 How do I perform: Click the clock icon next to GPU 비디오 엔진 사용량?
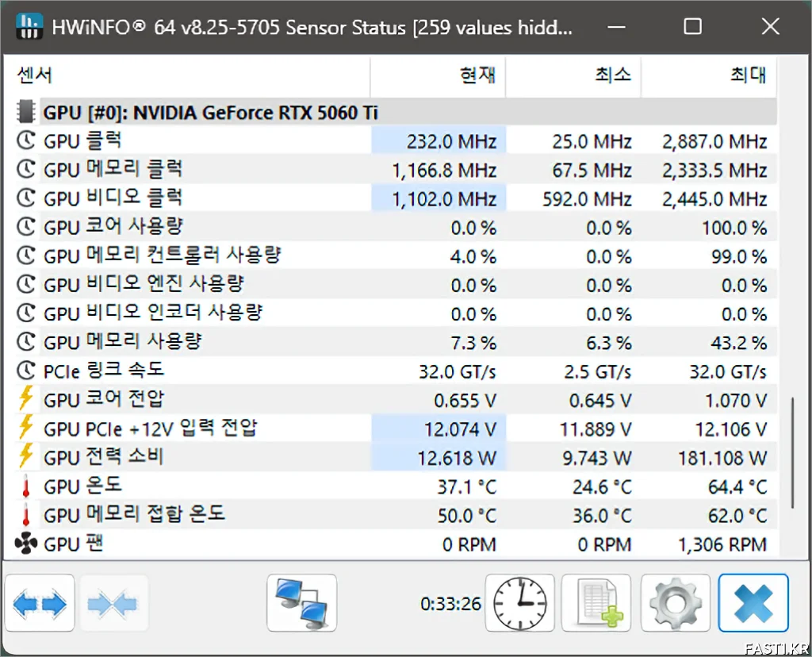point(26,284)
